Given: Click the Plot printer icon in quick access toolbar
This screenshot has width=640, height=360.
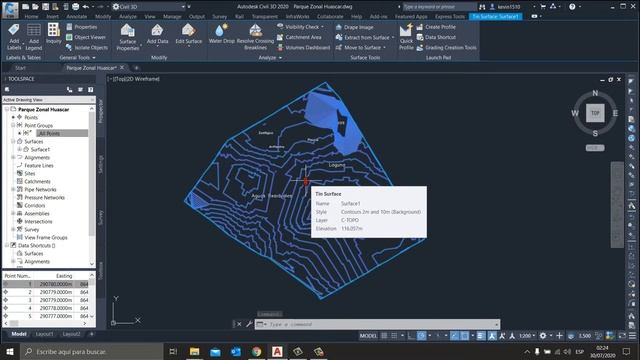Looking at the screenshot, I should 76,7.
